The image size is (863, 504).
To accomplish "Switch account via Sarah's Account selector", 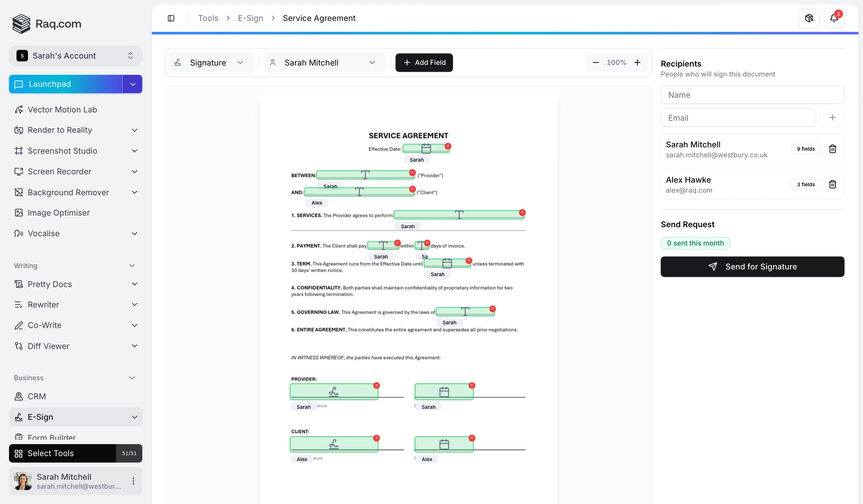I will pos(75,56).
